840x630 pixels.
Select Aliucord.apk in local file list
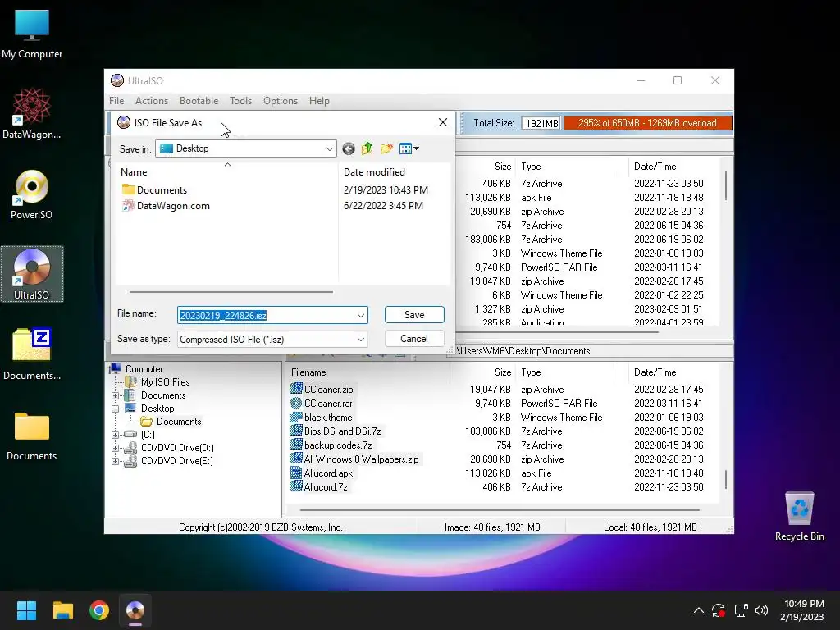pyautogui.click(x=322, y=473)
